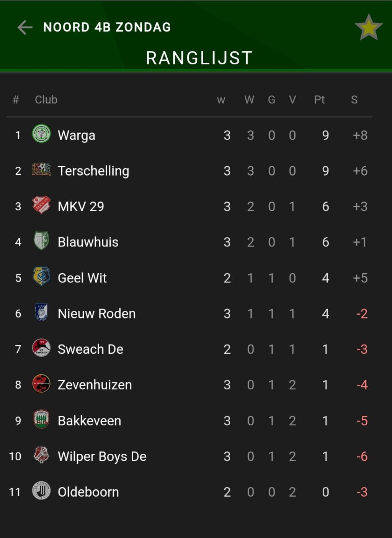392x538 pixels.
Task: Toggle the favorite star icon
Action: click(369, 28)
